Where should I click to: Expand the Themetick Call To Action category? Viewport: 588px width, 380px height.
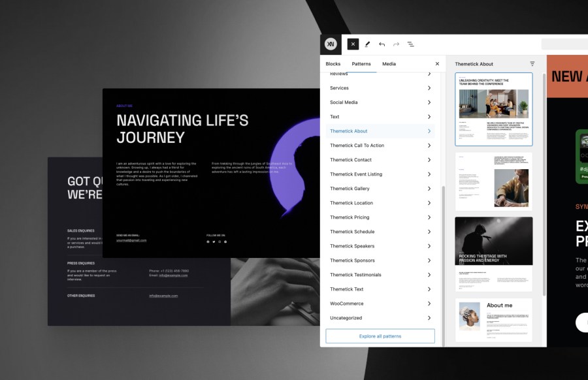pos(380,146)
